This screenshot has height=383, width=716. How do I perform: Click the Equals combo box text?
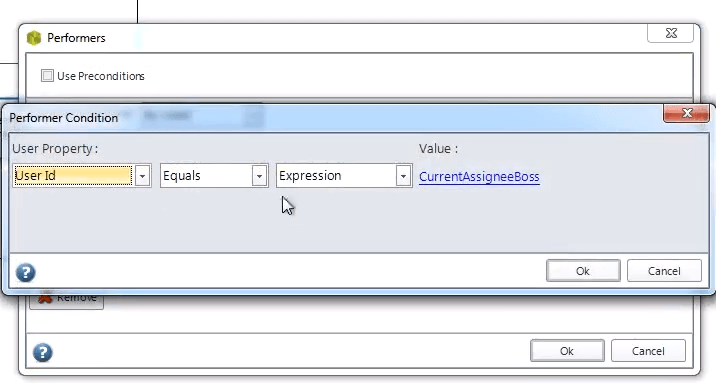click(x=182, y=176)
